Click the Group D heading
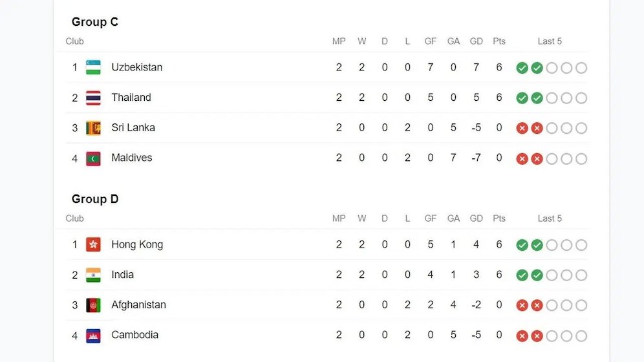Viewport: 644px width, 362px height. [x=95, y=199]
